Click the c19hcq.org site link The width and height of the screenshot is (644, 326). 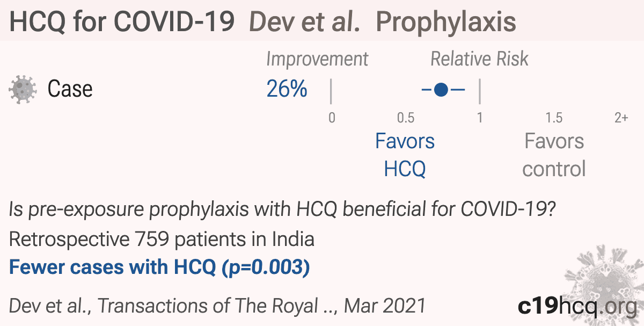pos(577,306)
